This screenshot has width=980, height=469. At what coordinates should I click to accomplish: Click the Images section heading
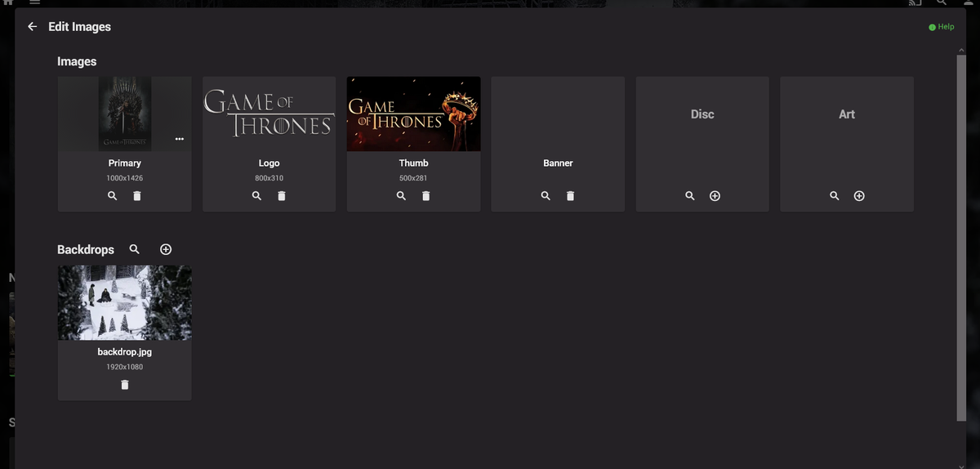[77, 61]
